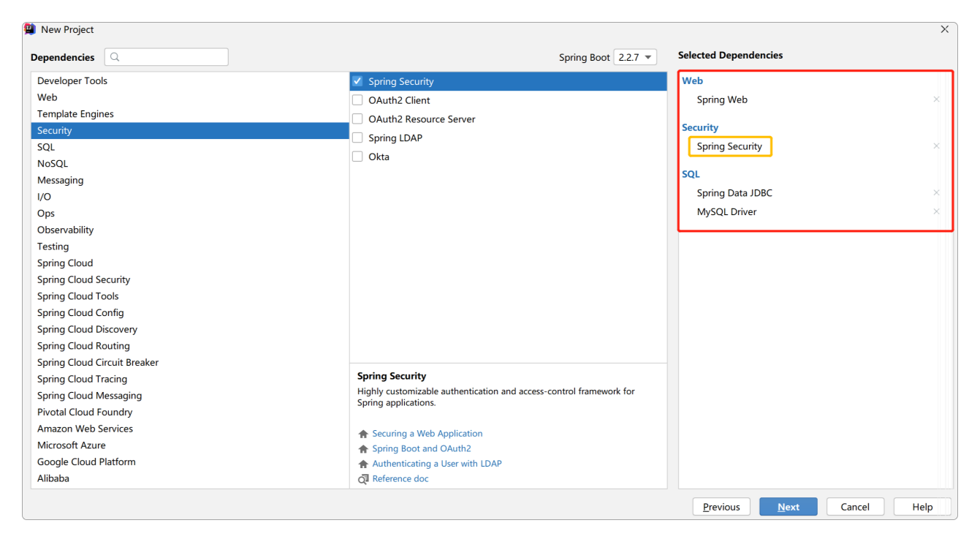Select the Spring Cloud Tools category

click(190, 296)
